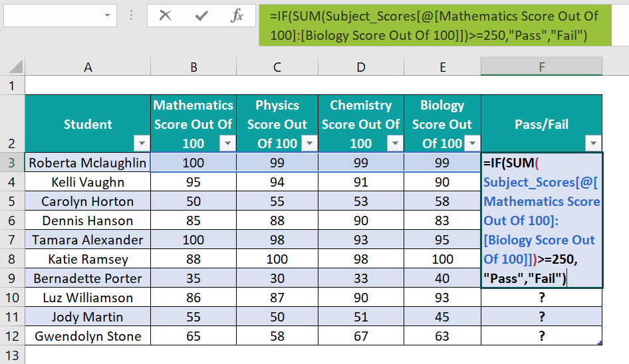Open the Biology Score filter dropdown
Viewport: 629px width, 364px height.
(472, 143)
